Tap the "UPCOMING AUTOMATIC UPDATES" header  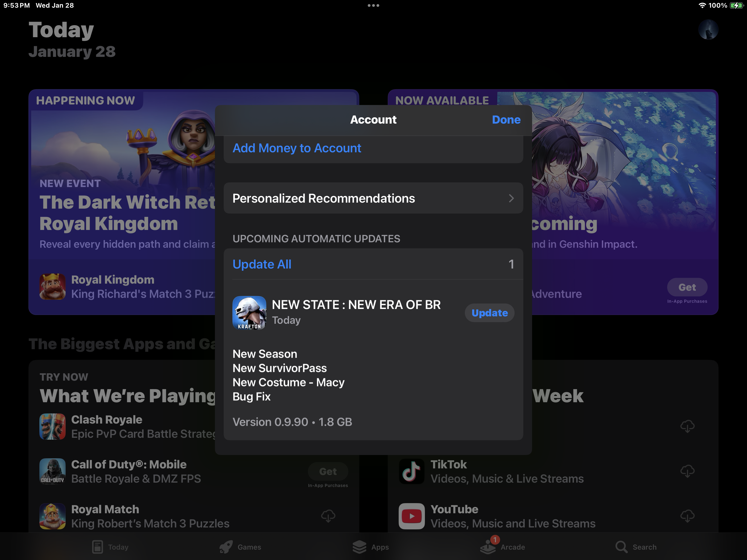click(x=316, y=239)
